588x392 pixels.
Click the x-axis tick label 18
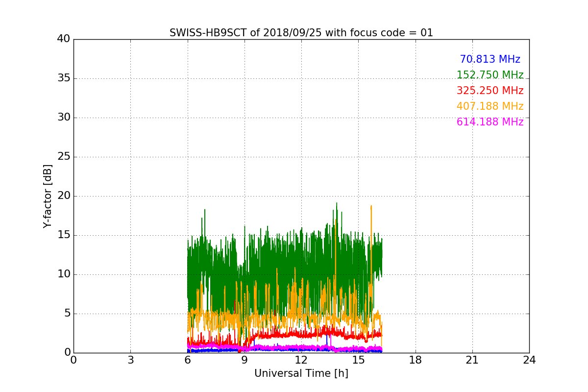click(416, 360)
